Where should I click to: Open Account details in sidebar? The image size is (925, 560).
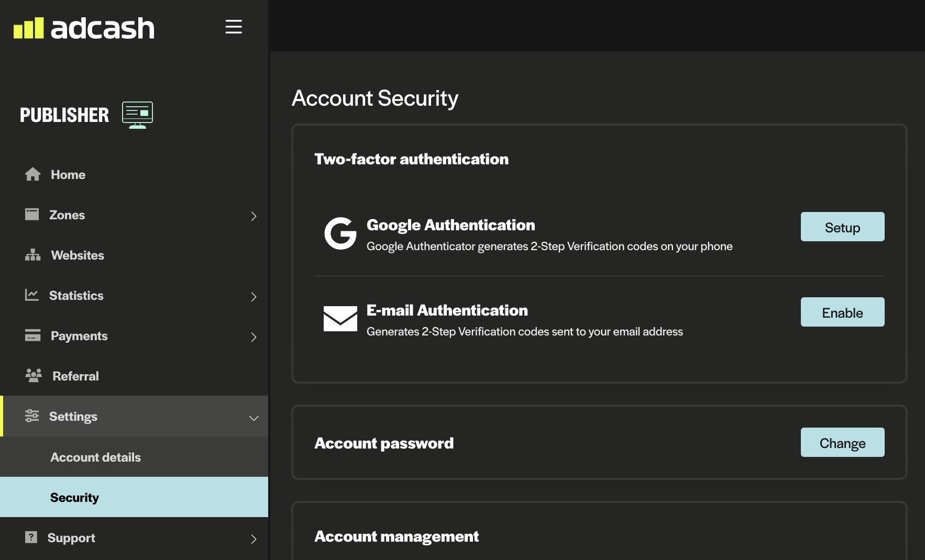pyautogui.click(x=96, y=457)
